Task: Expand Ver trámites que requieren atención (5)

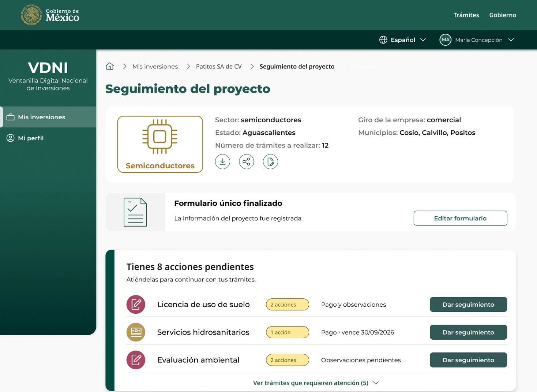Action: click(x=316, y=383)
